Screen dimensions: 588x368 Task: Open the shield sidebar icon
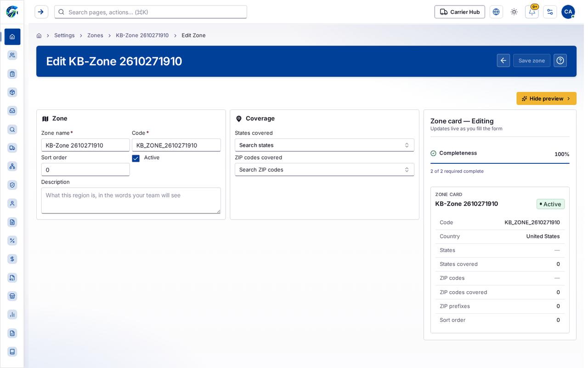click(x=12, y=185)
